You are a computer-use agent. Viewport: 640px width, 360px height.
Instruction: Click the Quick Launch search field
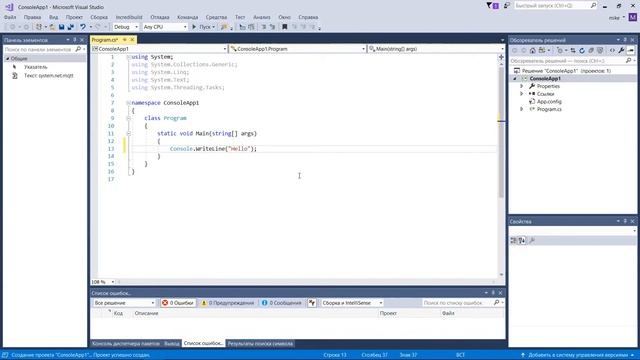point(556,6)
